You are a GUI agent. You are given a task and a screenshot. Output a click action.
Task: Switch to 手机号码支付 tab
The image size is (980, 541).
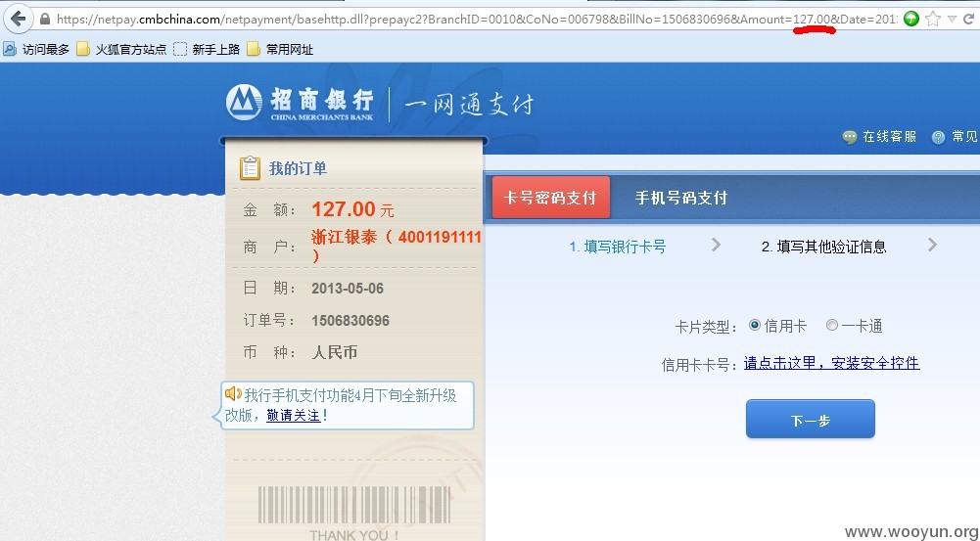pyautogui.click(x=681, y=198)
